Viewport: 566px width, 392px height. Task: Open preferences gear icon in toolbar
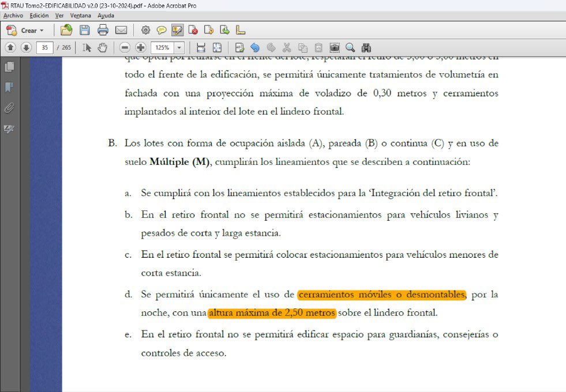(145, 31)
